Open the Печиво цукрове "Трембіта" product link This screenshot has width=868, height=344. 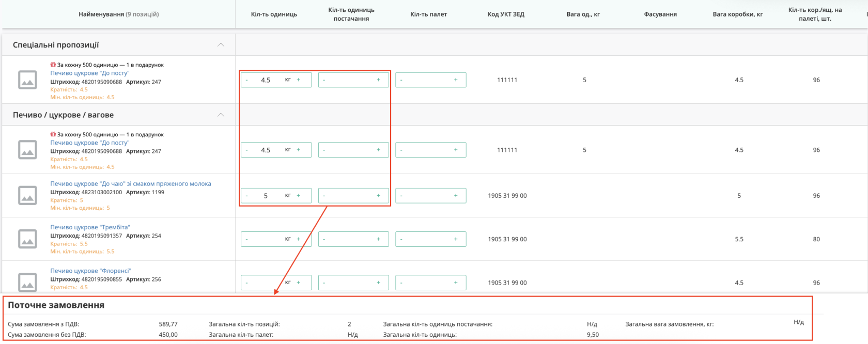click(90, 227)
